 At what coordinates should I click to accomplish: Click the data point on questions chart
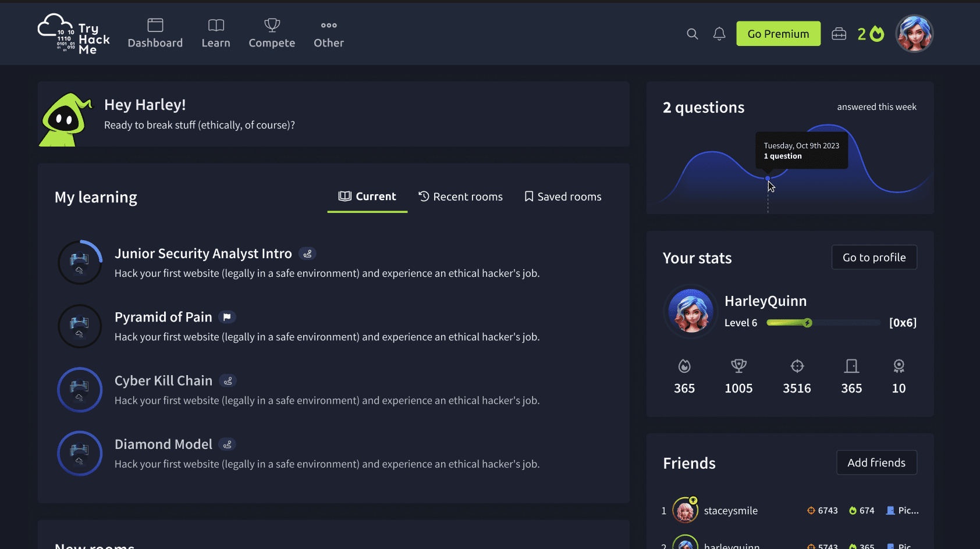click(x=768, y=178)
